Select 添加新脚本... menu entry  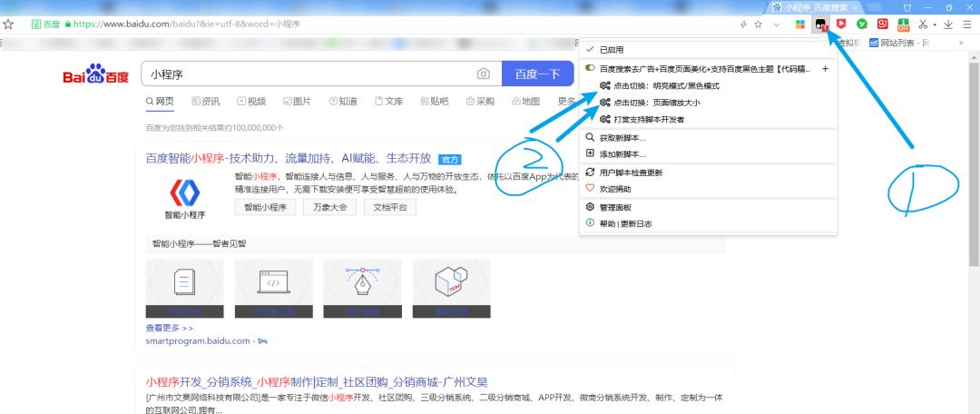pyautogui.click(x=708, y=153)
